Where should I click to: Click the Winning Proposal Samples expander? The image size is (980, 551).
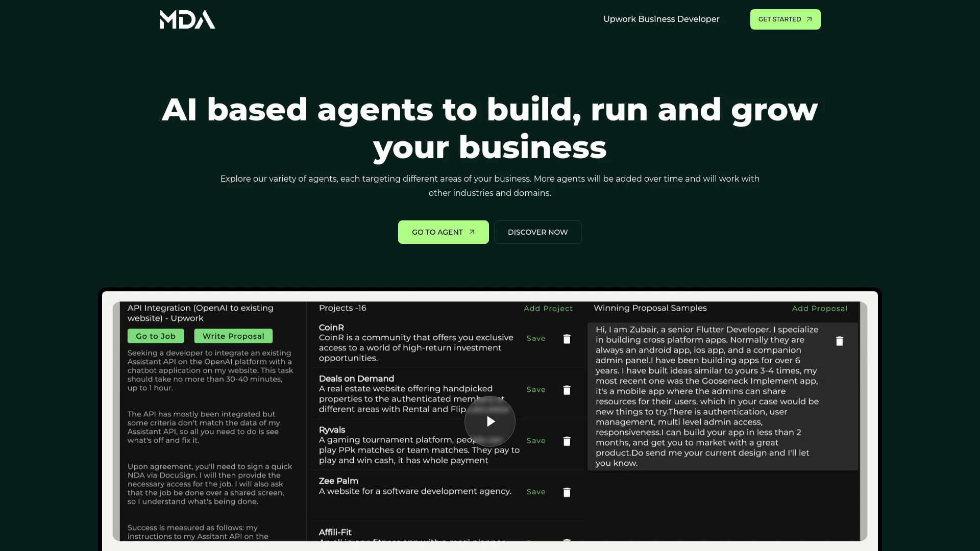[650, 308]
